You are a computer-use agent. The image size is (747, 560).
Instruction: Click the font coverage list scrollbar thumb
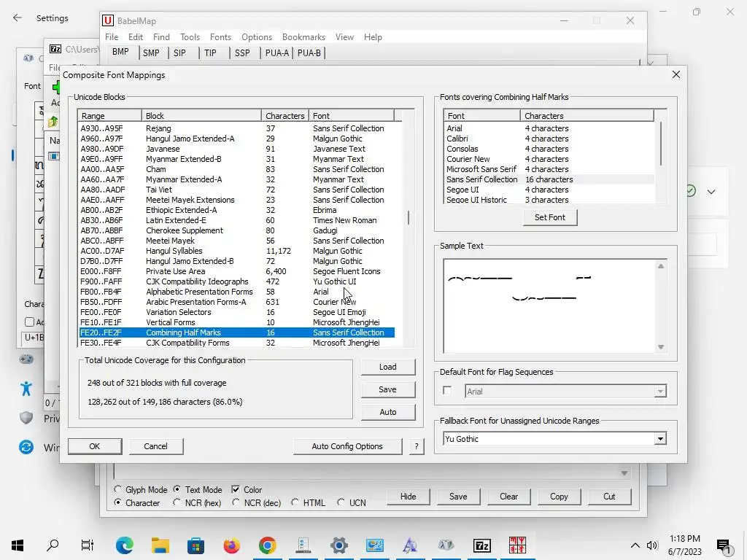click(x=661, y=144)
